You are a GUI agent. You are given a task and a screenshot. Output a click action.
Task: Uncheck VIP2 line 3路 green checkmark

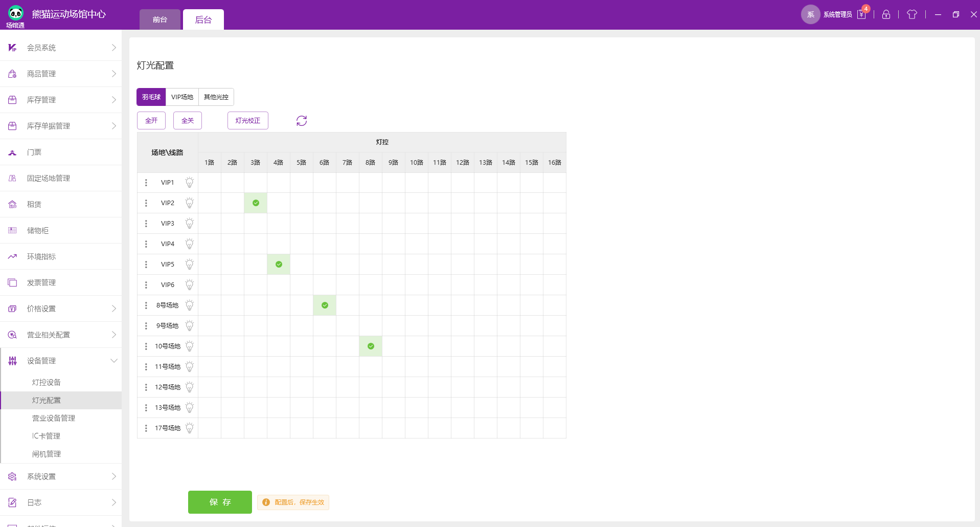[256, 203]
